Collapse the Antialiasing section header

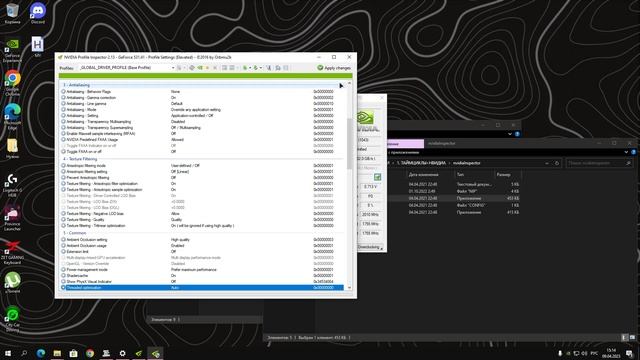[202, 85]
